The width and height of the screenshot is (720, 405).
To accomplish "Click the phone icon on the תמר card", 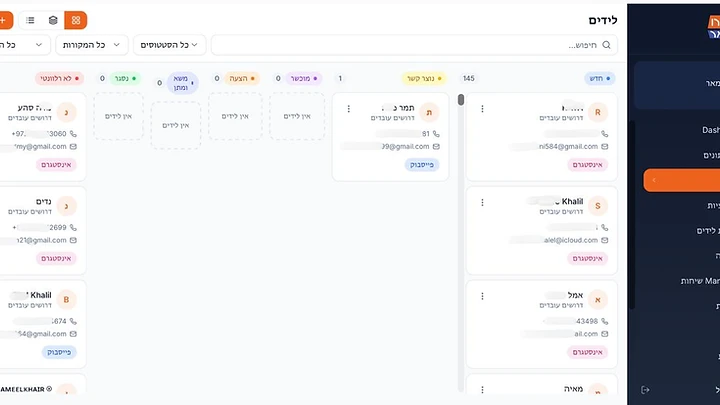I will click(436, 134).
